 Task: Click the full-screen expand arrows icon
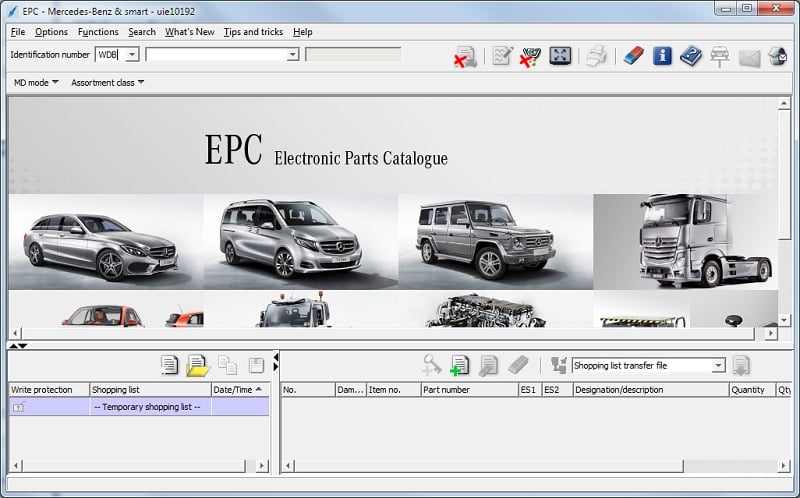(561, 56)
